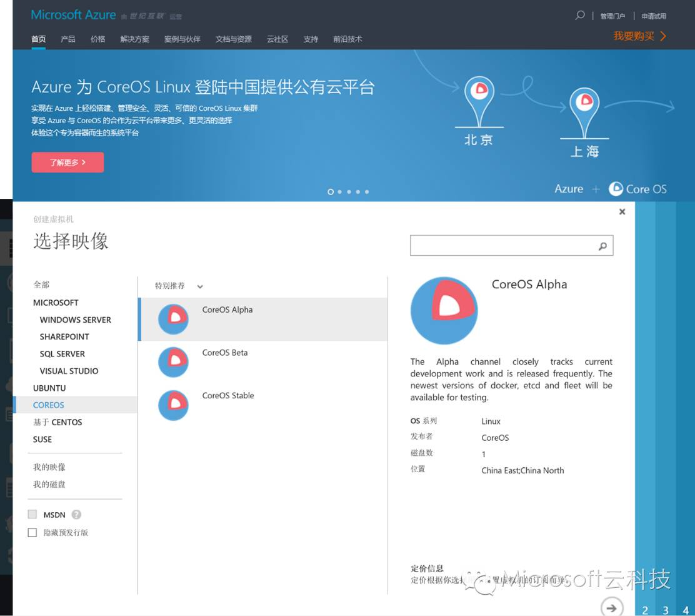This screenshot has width=695, height=616.
Task: Toggle the 隐藏预发行版 checkbox
Action: pyautogui.click(x=32, y=532)
